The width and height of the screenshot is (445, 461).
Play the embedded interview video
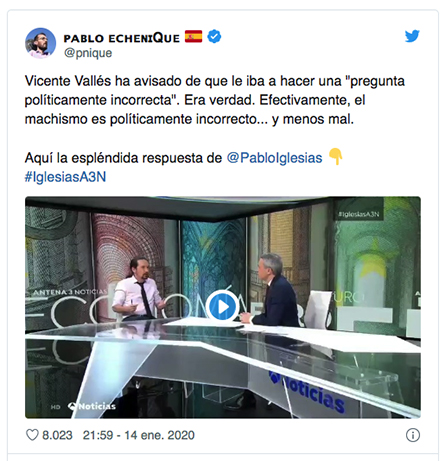[222, 307]
